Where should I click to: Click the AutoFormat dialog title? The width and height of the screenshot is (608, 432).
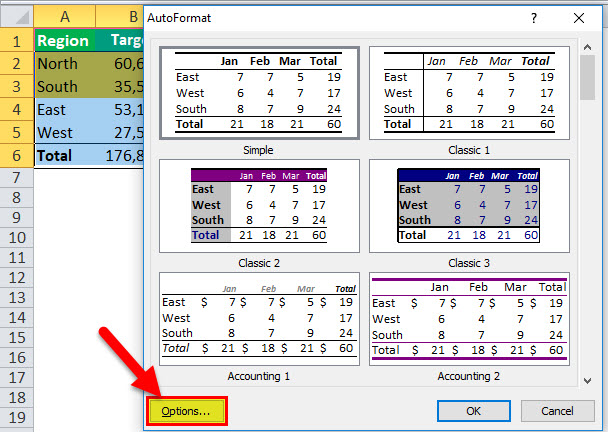coord(179,18)
